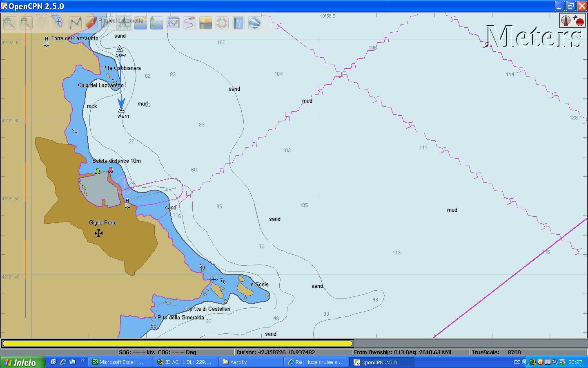Select the Create Route tool
588x368 pixels.
point(75,23)
